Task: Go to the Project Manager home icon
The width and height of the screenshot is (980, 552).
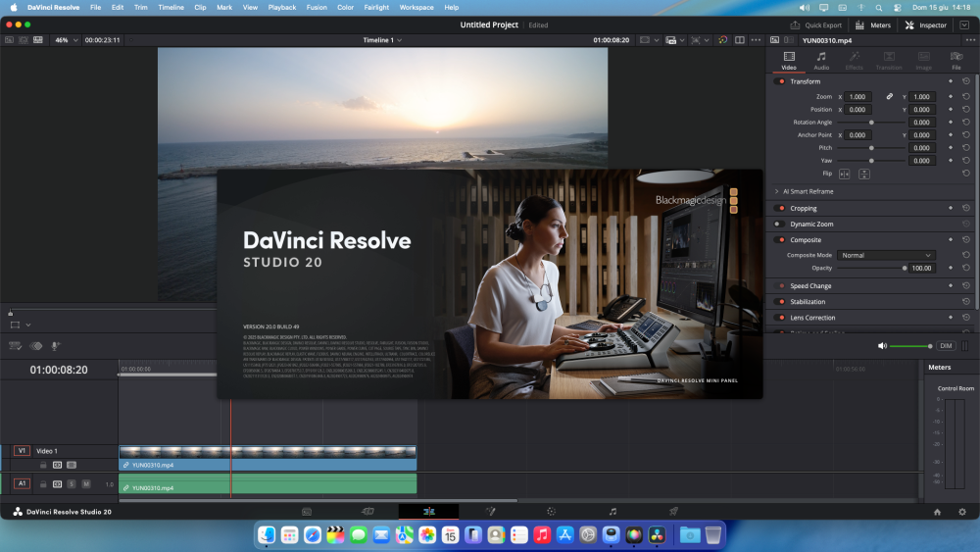Action: coord(937,512)
